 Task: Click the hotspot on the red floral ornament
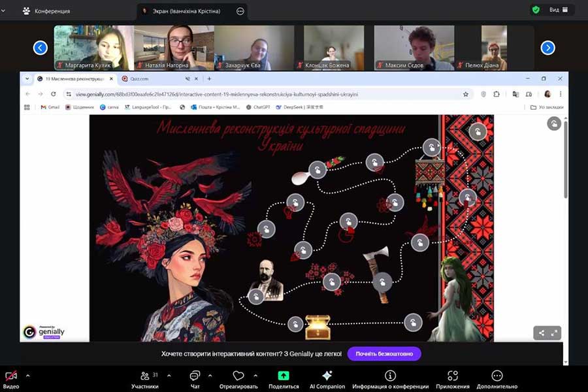tap(331, 282)
